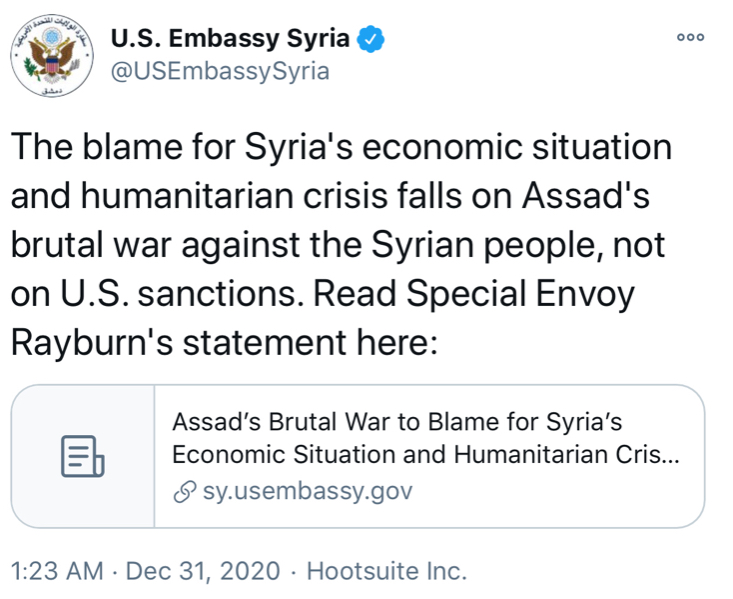733x599 pixels.
Task: Click the Dec 31, 2020 date
Action: [x=204, y=572]
